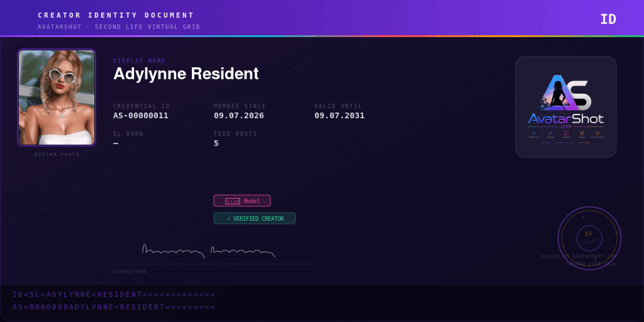644x322 pixels.
Task: Click the counter icon in the Model badge
Action: coord(233,201)
